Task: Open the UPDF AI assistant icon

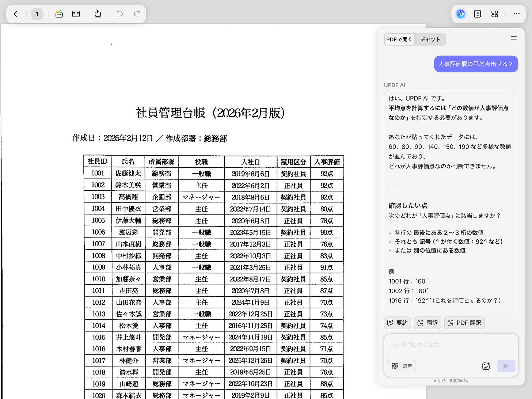Action: point(460,14)
